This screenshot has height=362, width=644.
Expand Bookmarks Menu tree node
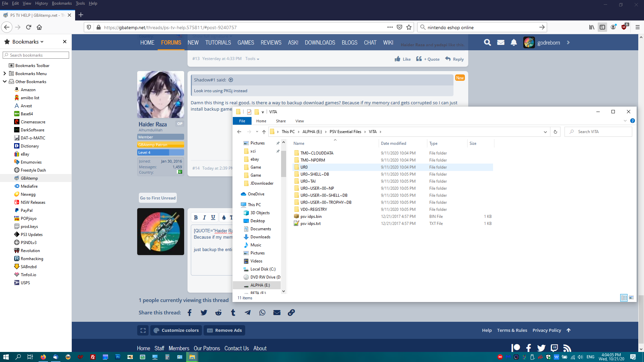(x=5, y=73)
